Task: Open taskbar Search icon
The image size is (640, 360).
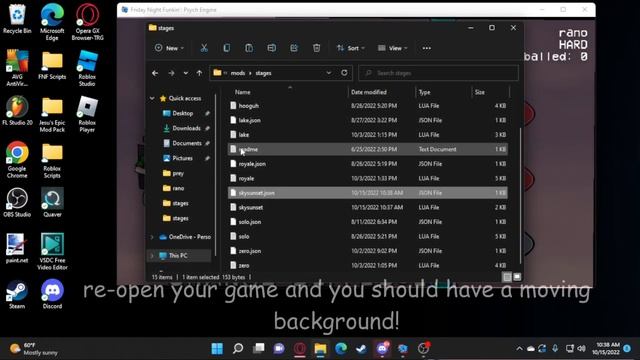Action: click(x=238, y=349)
